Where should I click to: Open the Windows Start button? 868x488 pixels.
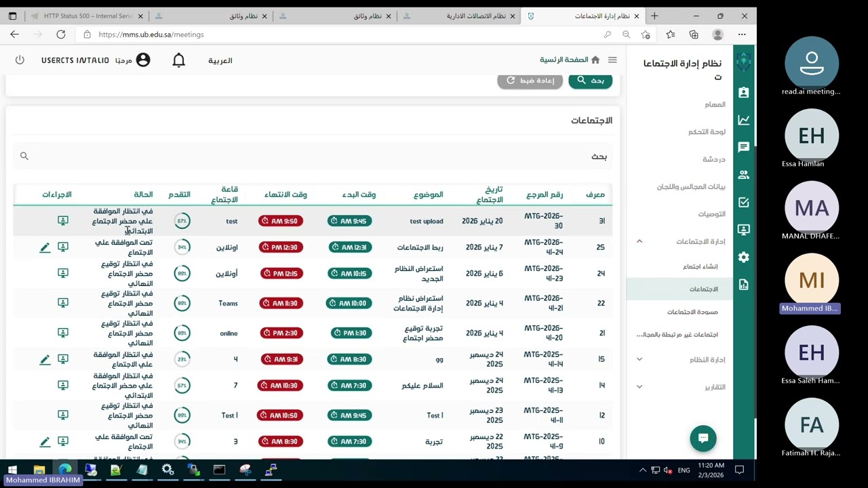(12, 470)
